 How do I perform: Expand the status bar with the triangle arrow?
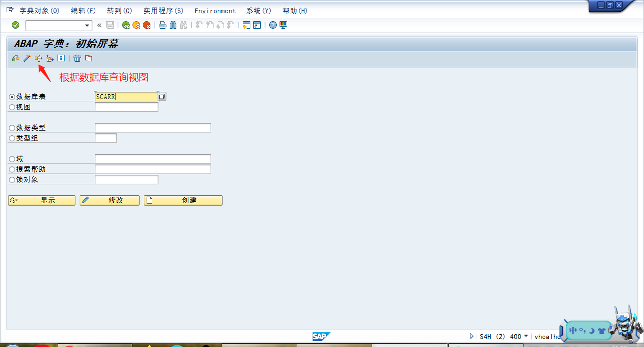(472, 337)
